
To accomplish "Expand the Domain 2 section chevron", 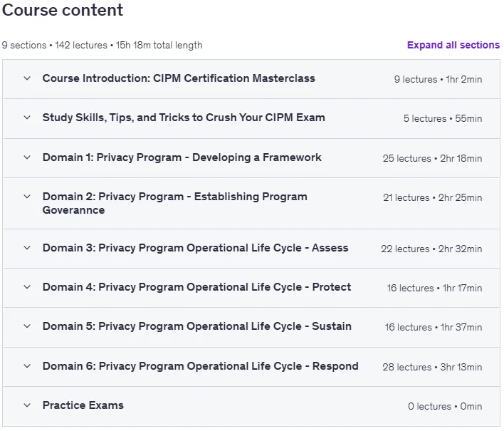I will point(27,197).
